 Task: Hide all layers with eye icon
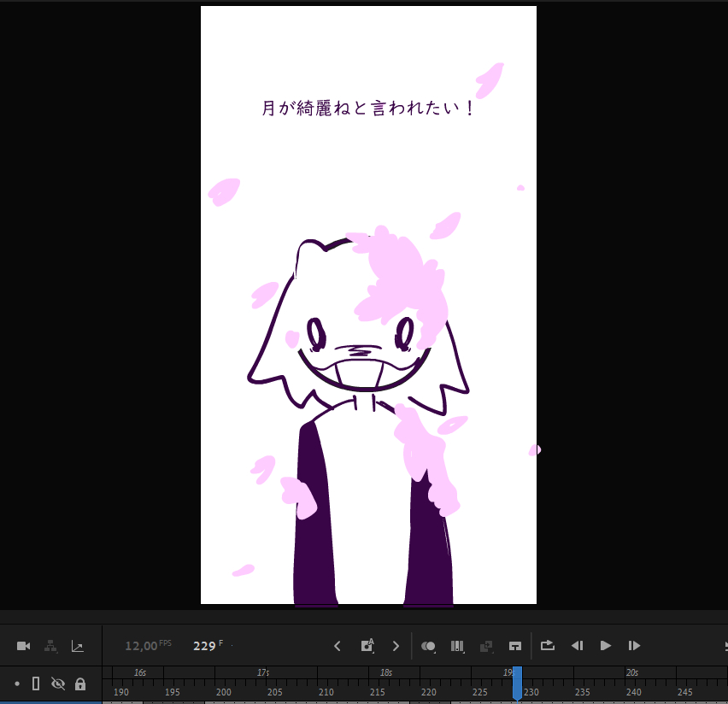coord(58,683)
